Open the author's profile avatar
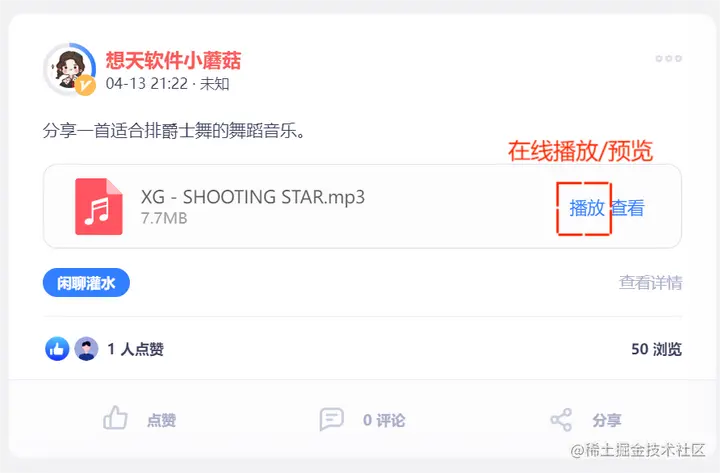This screenshot has width=720, height=473. pos(69,69)
